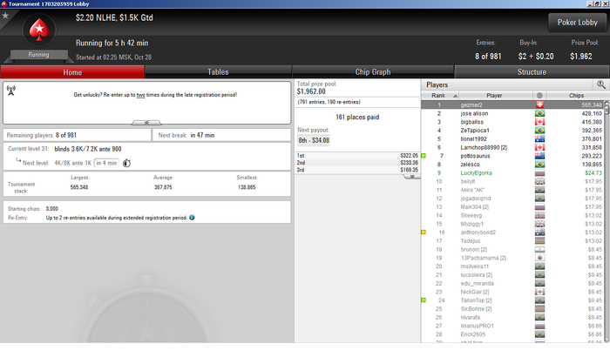Select player zelesco
610x364 pixels.
pyautogui.click(x=470, y=165)
